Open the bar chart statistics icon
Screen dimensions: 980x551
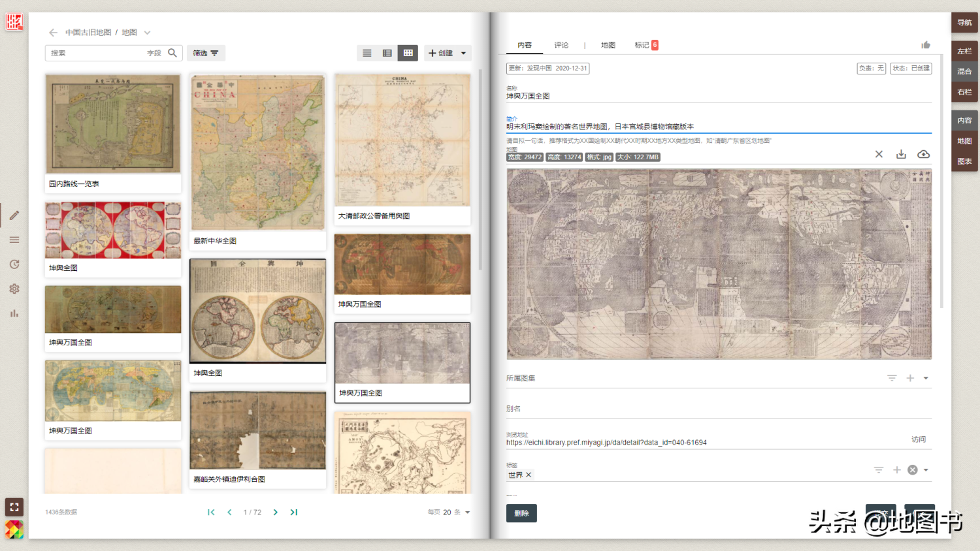(14, 313)
